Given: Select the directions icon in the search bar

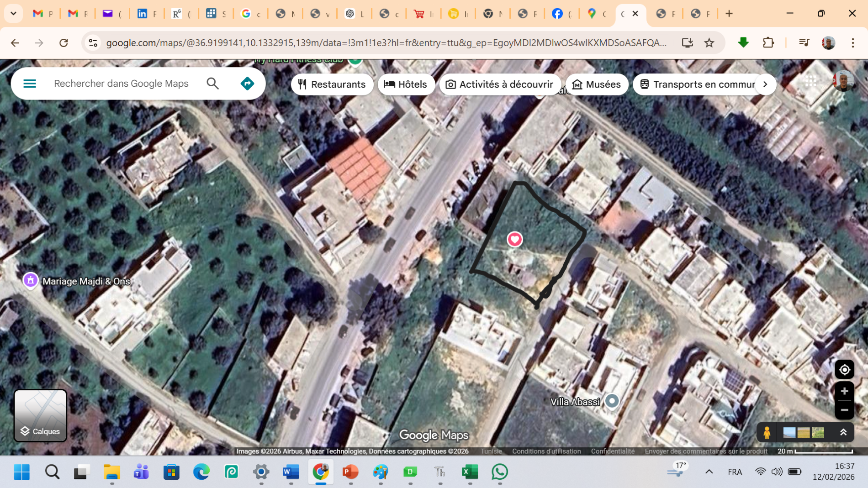Looking at the screenshot, I should coord(247,83).
